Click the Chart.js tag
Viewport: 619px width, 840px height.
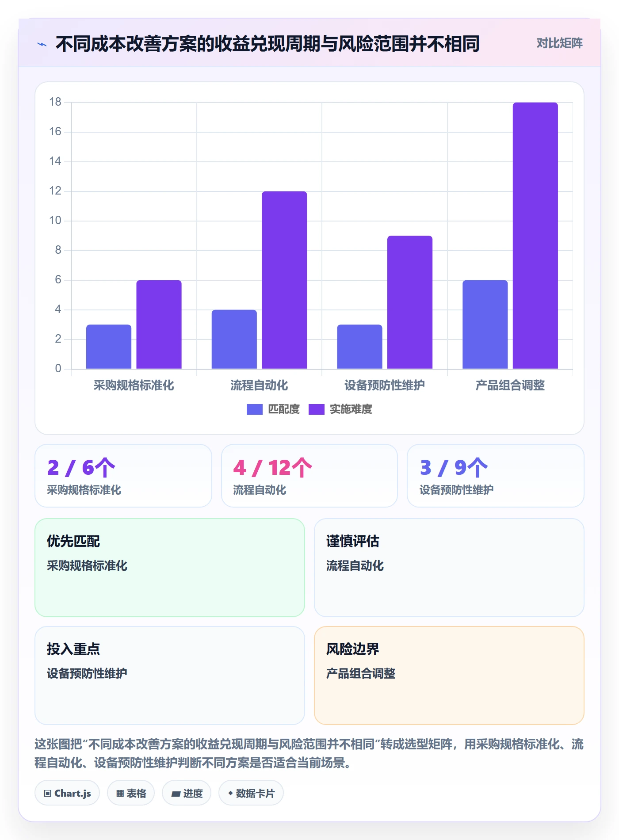coord(67,793)
